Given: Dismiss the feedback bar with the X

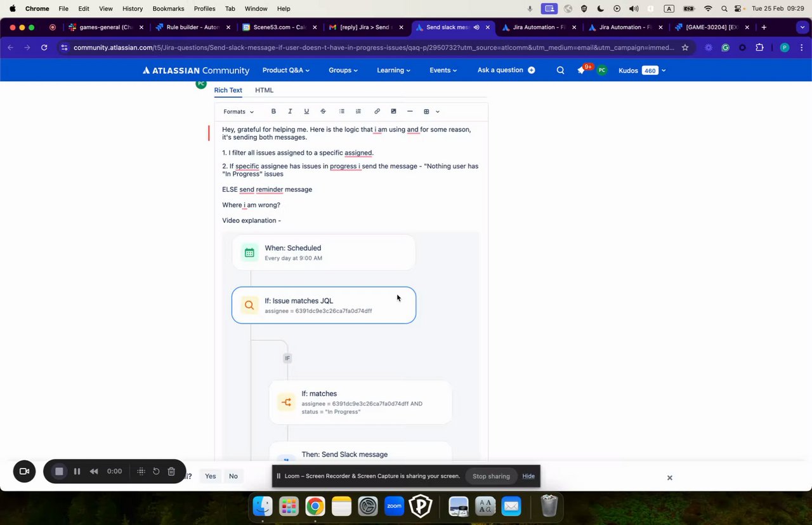Looking at the screenshot, I should (669, 478).
